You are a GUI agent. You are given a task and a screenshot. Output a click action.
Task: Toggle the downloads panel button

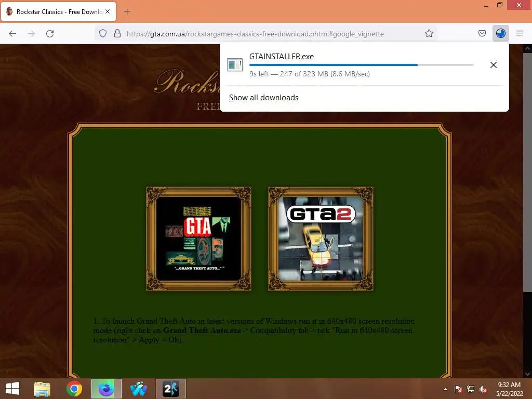coord(500,33)
